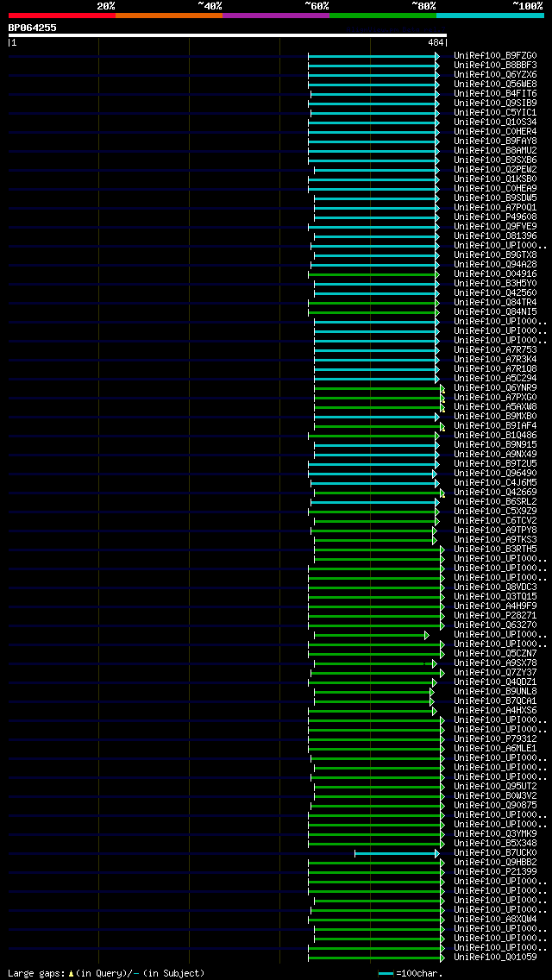Select the UniRef100_O81396 label

pyautogui.click(x=495, y=236)
